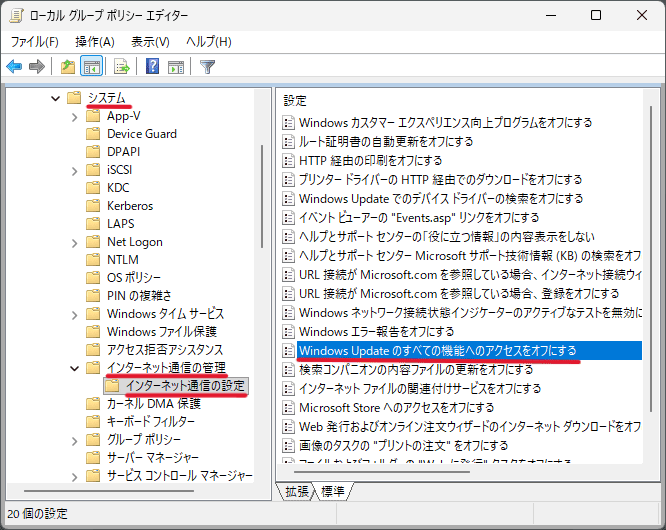Click the blue Help question mark icon
Viewport: 666px width, 530px height.
(152, 67)
